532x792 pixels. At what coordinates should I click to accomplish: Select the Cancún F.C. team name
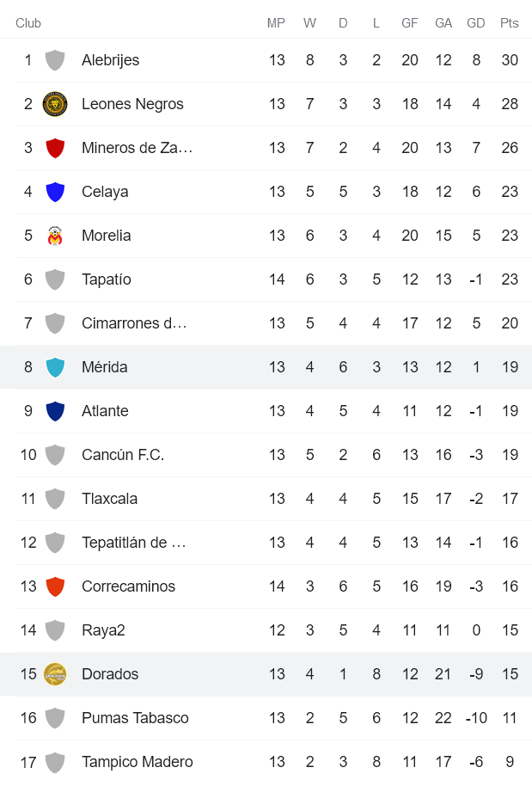point(123,455)
